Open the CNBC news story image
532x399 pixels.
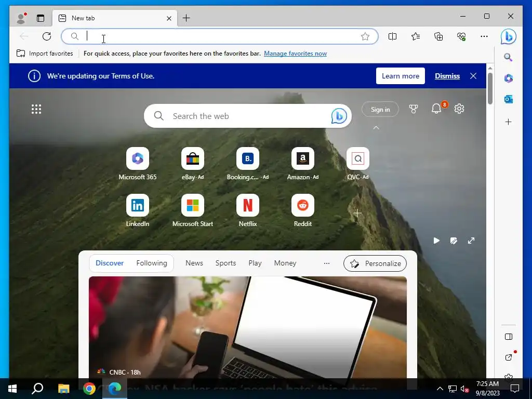coord(248,327)
